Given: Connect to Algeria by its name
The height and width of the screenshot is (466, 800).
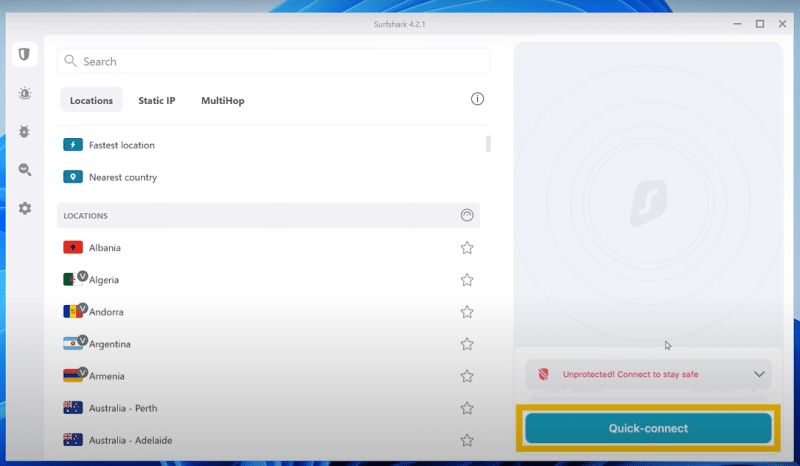Looking at the screenshot, I should tap(104, 280).
